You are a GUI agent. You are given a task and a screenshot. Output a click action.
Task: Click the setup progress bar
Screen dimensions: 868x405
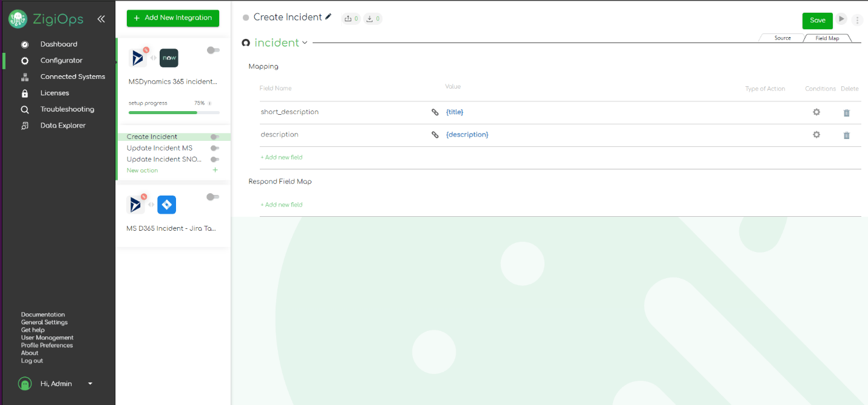click(x=174, y=113)
